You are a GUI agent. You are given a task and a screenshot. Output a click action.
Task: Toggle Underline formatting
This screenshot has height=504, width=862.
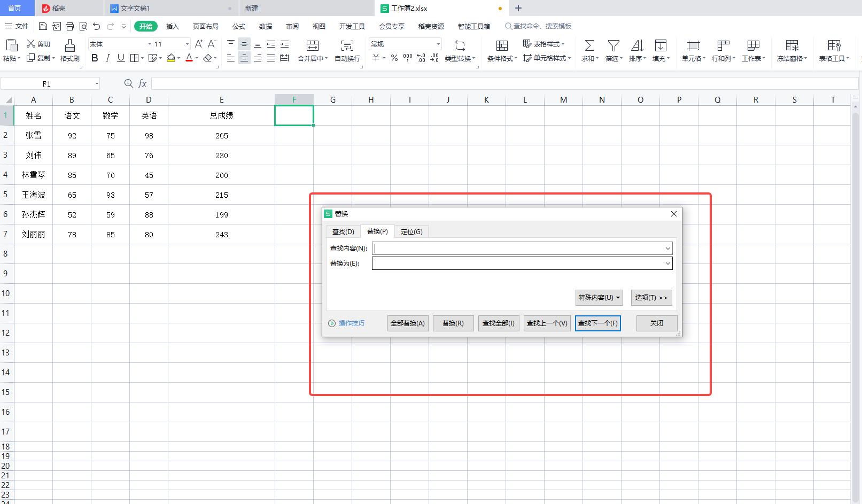(x=121, y=58)
